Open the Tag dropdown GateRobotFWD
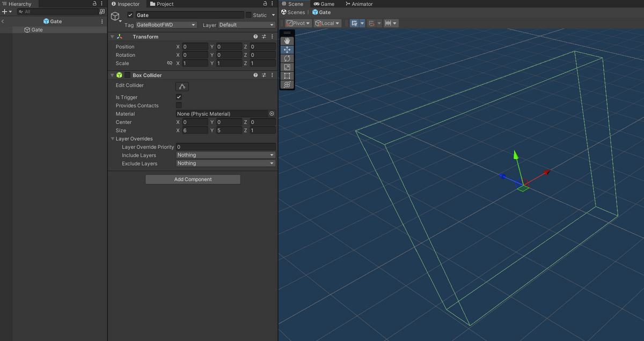The height and width of the screenshot is (341, 644). [166, 25]
